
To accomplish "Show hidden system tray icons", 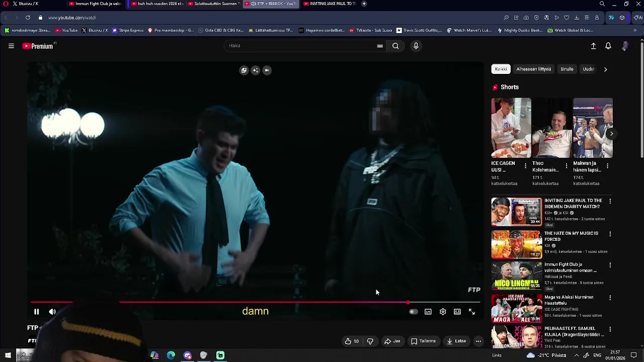I will (577, 355).
